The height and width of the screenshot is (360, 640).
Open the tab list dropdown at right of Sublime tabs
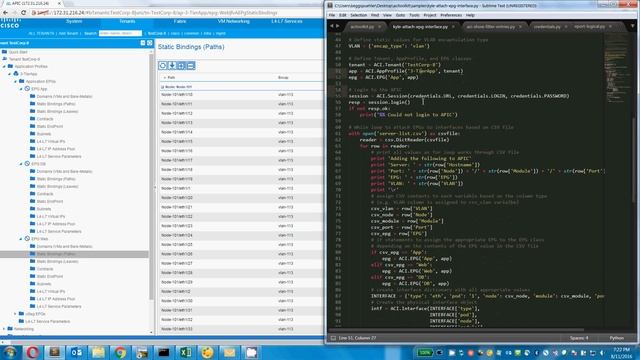click(x=632, y=27)
